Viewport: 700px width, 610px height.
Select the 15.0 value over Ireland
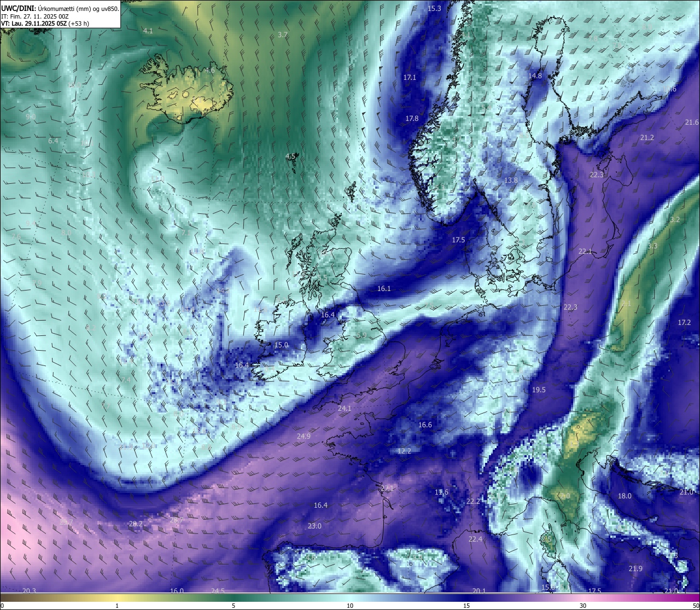[x=281, y=345]
